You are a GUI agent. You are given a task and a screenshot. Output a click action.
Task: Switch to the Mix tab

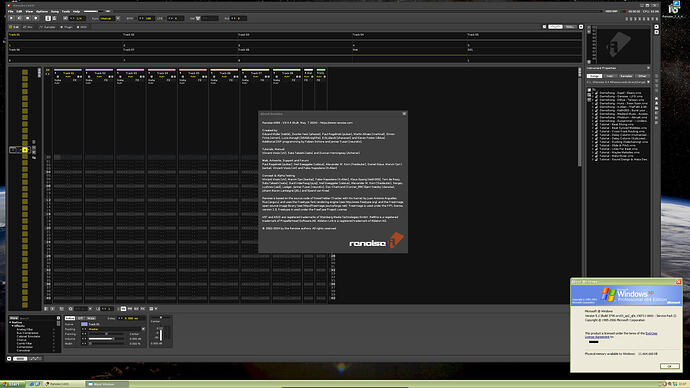(x=28, y=27)
